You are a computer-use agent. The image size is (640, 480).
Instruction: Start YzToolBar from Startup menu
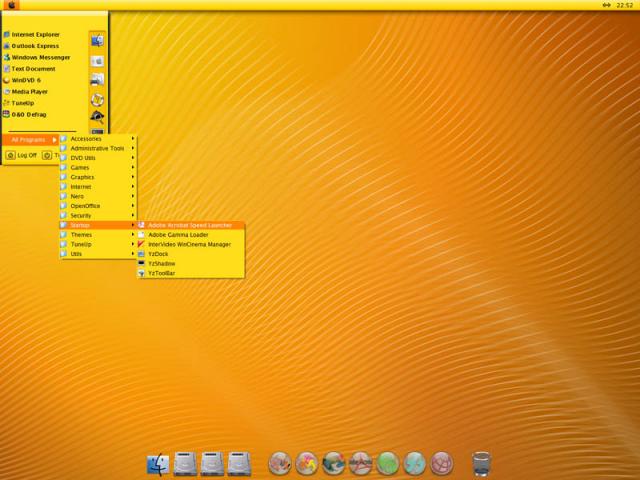click(x=191, y=273)
